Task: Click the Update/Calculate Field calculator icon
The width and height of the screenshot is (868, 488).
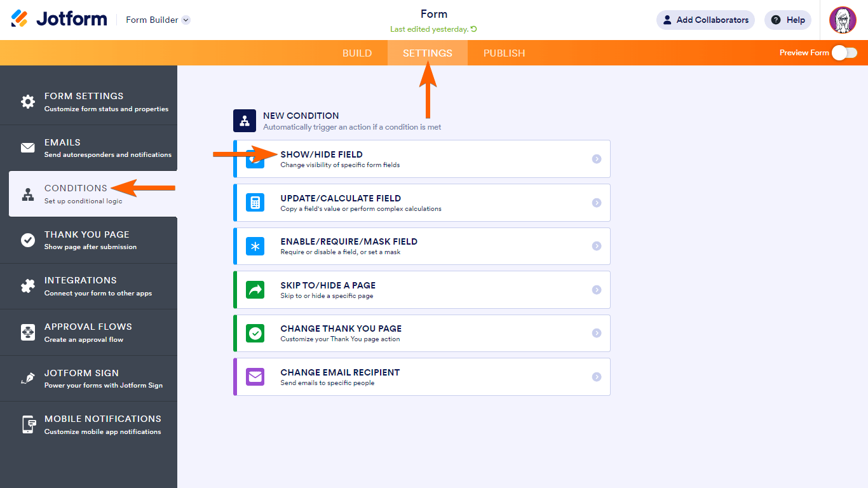Action: point(255,203)
